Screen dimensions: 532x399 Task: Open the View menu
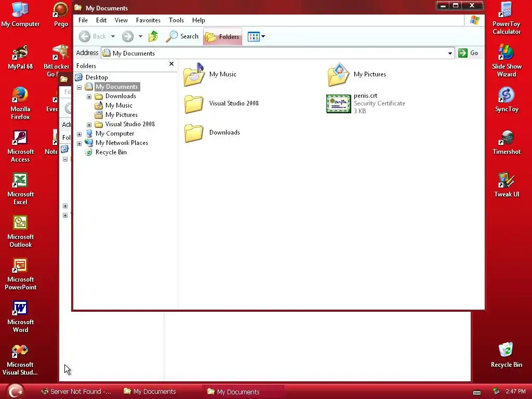[x=121, y=20]
